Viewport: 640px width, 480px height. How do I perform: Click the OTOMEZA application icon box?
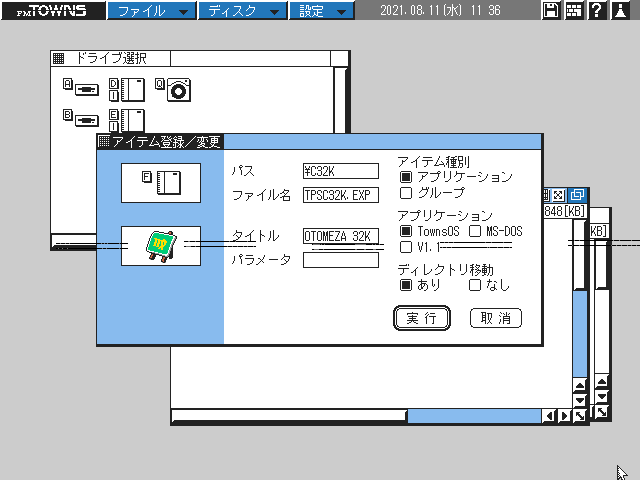(161, 246)
